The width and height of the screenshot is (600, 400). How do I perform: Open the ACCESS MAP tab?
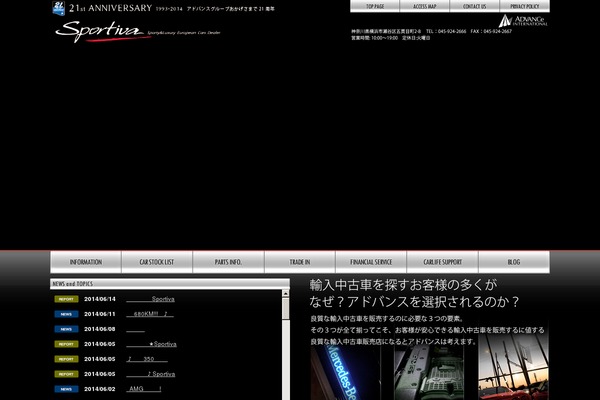point(424,6)
